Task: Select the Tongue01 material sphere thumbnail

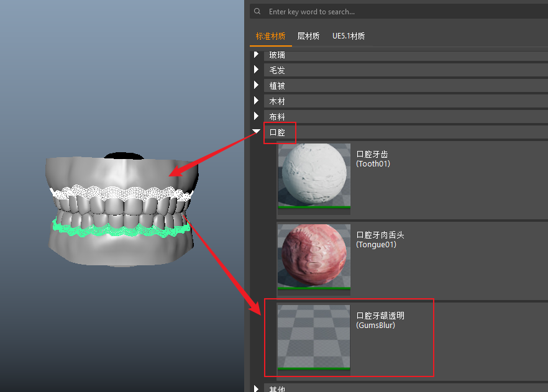Action: pyautogui.click(x=314, y=257)
